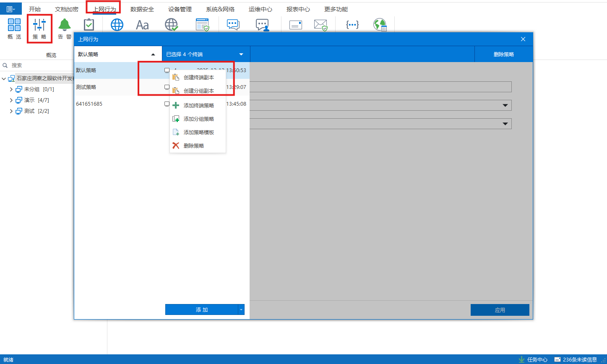
Task: Expand the 演示 [4/7] tree group
Action: click(11, 100)
